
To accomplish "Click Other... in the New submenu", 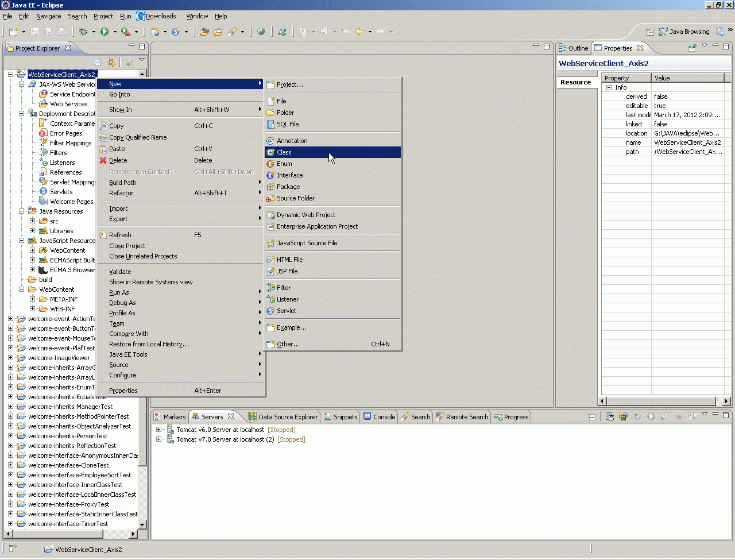I will click(x=333, y=344).
